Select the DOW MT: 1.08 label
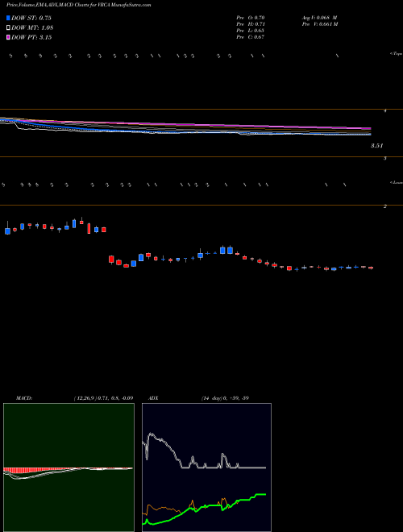Viewport: 403px width, 532px height. click(x=32, y=28)
